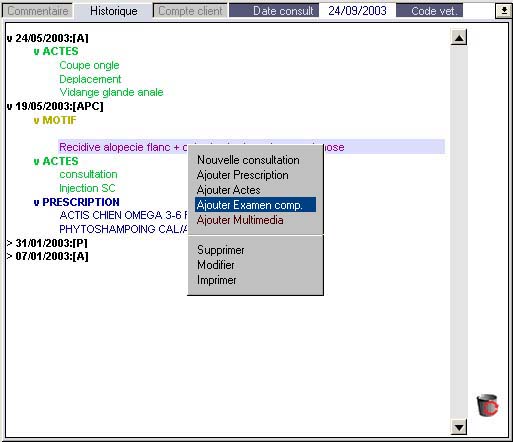
Task: Click the scrollbar up arrow
Action: click(459, 37)
